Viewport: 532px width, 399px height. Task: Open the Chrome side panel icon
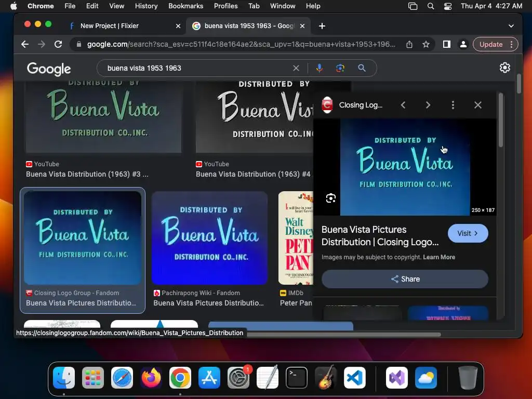(x=446, y=44)
